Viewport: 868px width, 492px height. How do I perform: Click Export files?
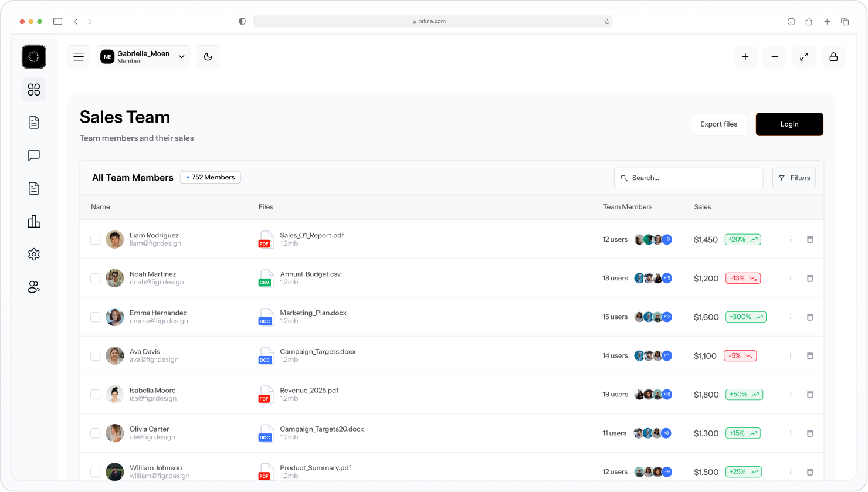[718, 124]
